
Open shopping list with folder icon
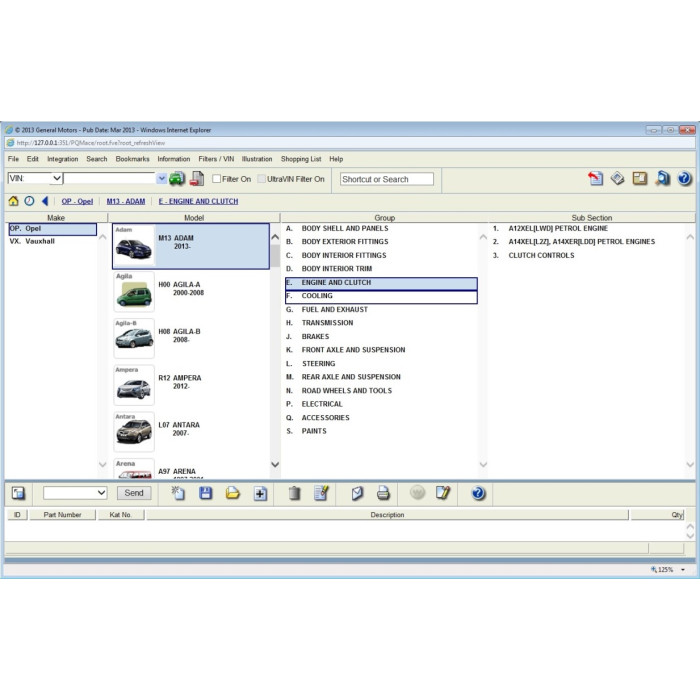pyautogui.click(x=233, y=493)
